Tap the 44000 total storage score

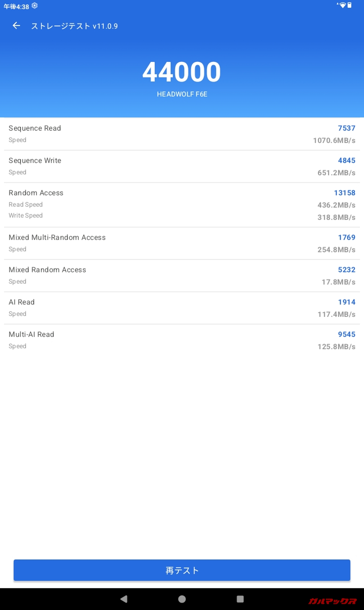(x=182, y=72)
